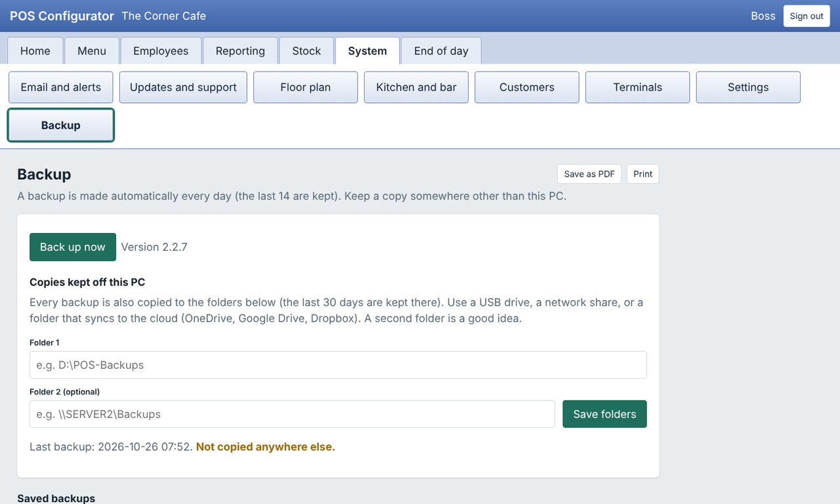Select the Stock tab

306,51
